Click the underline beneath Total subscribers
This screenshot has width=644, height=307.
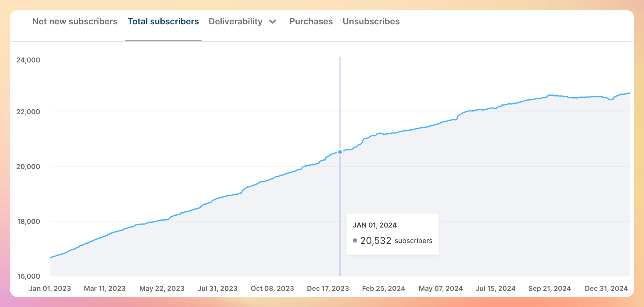click(163, 40)
